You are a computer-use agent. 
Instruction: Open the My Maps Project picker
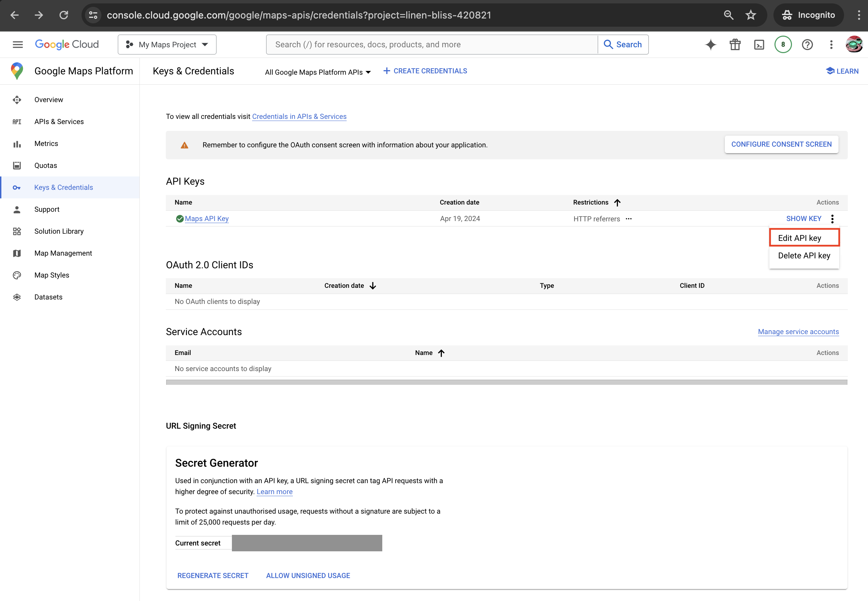(167, 44)
